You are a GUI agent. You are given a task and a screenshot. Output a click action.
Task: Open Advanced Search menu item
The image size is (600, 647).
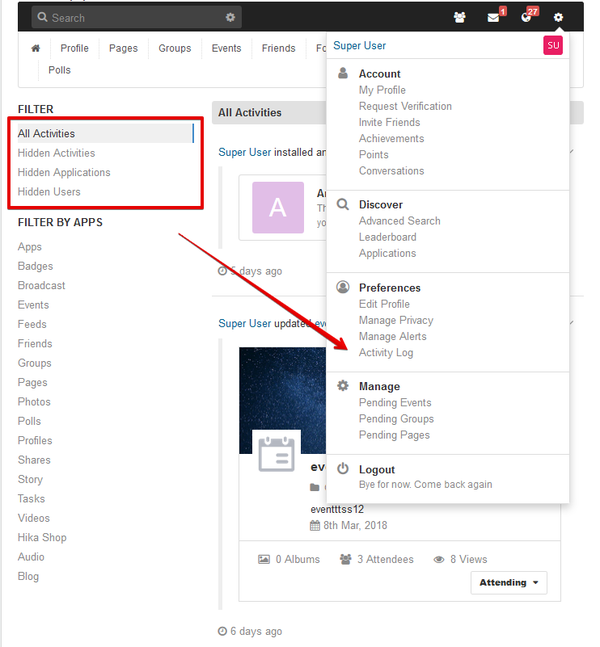(x=399, y=221)
